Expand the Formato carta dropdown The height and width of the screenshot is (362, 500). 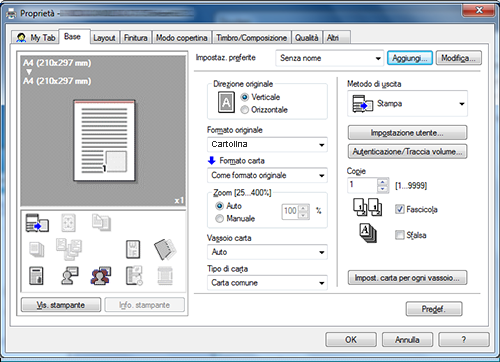(267, 175)
